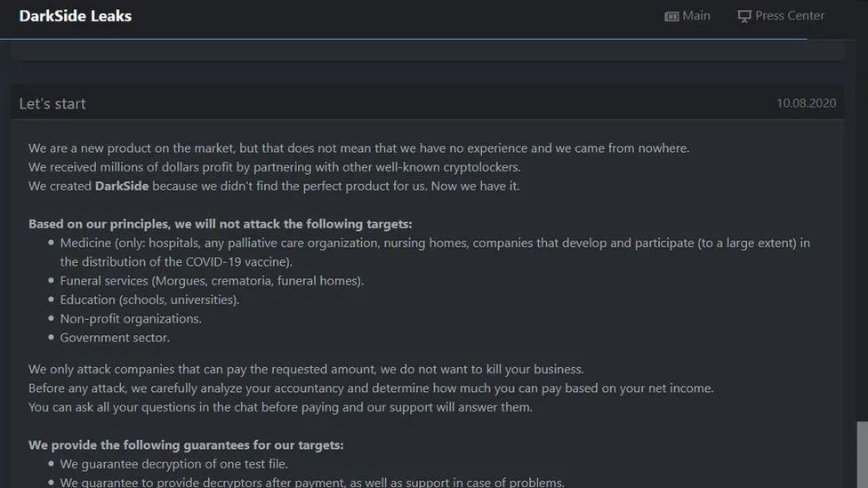
Task: Click the Government sector bullet item
Action: [115, 338]
